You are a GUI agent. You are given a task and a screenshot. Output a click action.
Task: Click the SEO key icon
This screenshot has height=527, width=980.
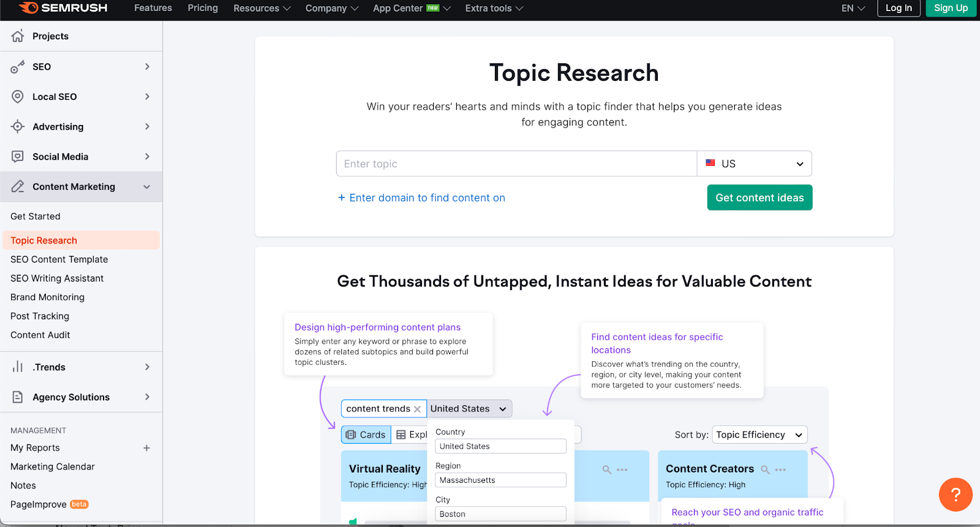coord(18,67)
